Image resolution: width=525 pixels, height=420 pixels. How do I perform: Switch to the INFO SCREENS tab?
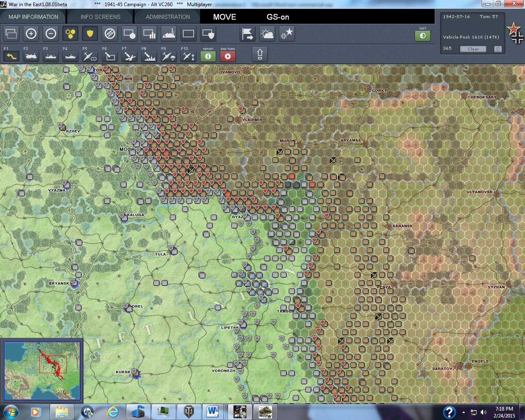coord(100,17)
